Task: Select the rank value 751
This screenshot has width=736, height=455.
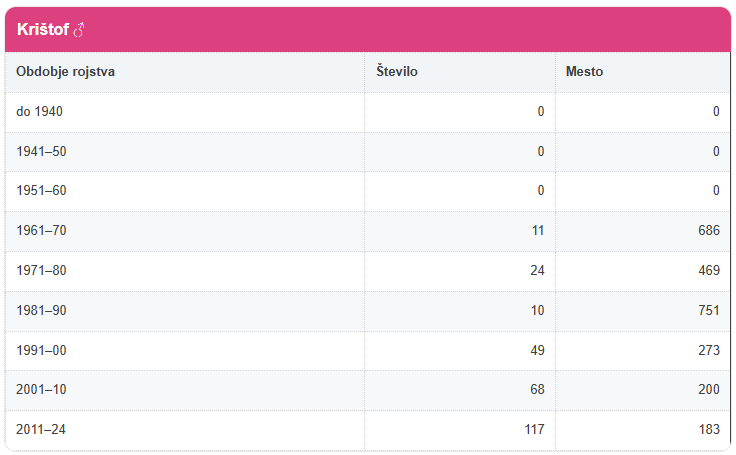Action: (x=708, y=310)
